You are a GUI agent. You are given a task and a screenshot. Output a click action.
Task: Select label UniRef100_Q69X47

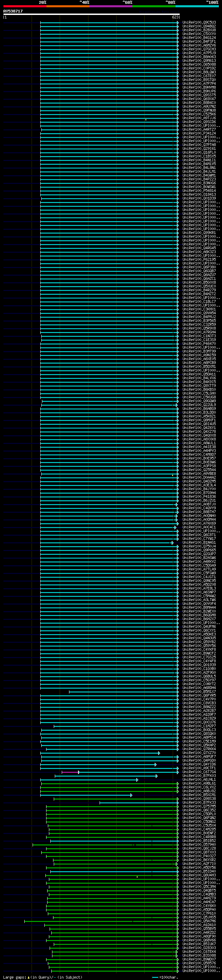point(199,99)
